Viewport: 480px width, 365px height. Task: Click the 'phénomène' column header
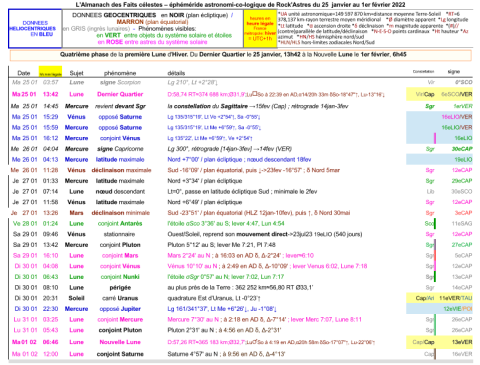120,73
